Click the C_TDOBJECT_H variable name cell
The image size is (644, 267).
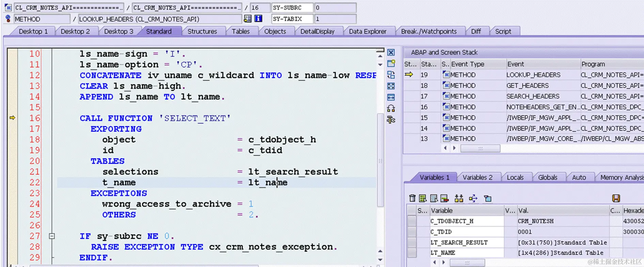[466, 221]
